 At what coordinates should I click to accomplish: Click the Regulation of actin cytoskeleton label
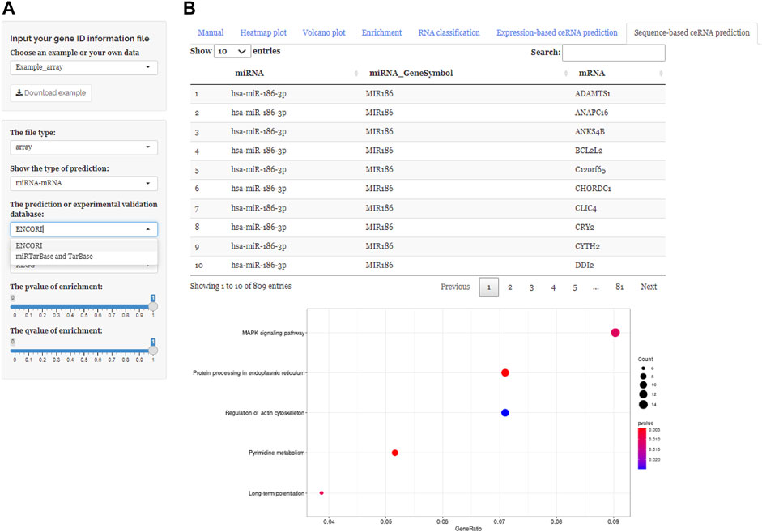click(265, 413)
